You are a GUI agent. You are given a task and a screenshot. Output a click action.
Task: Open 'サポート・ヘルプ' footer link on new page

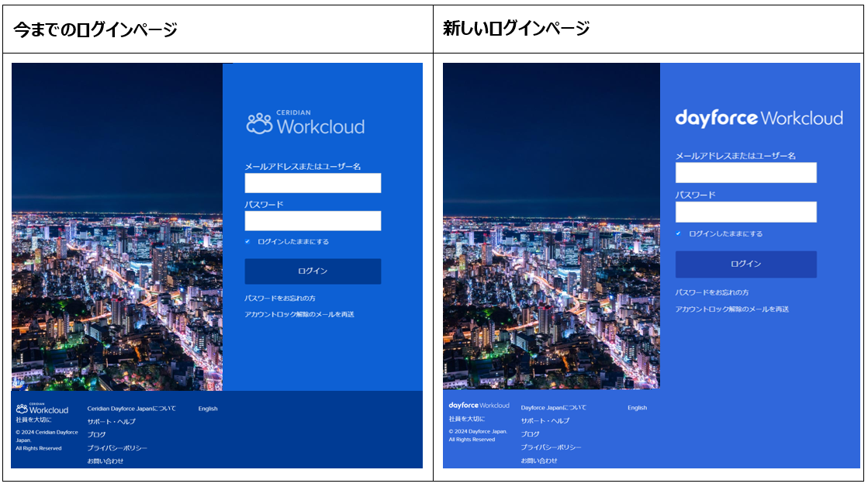click(x=545, y=420)
